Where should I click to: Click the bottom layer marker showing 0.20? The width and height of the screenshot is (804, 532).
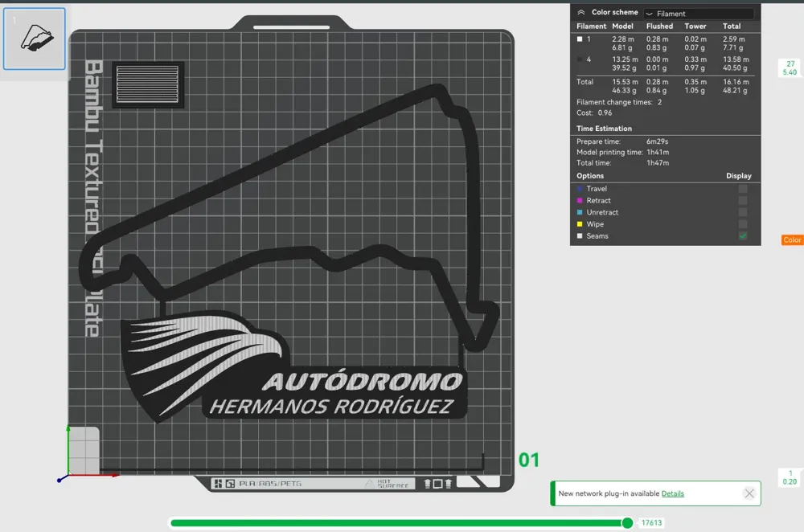(x=788, y=477)
